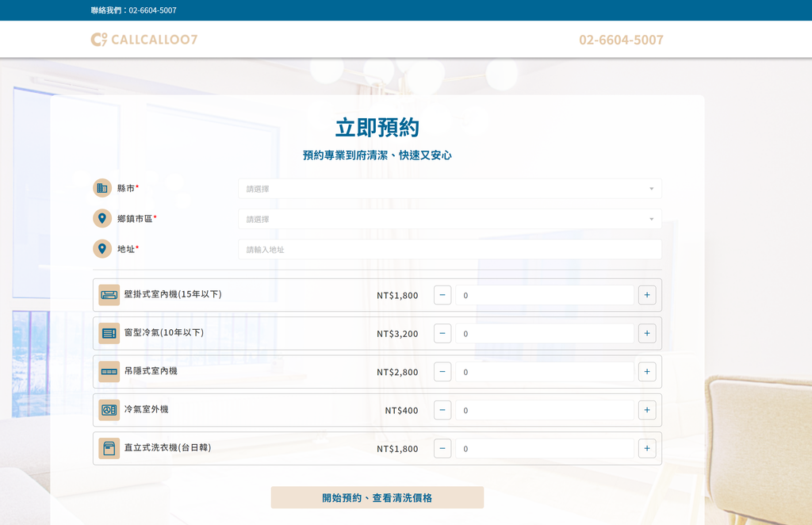Click quantity field for 壁掛式室內機
This screenshot has width=812, height=525.
point(544,295)
